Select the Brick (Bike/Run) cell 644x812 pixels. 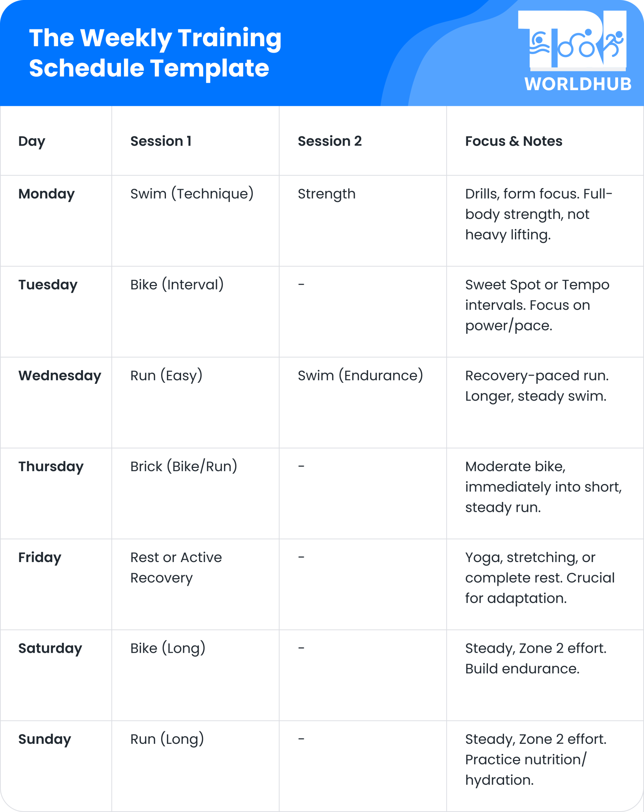coord(183,466)
